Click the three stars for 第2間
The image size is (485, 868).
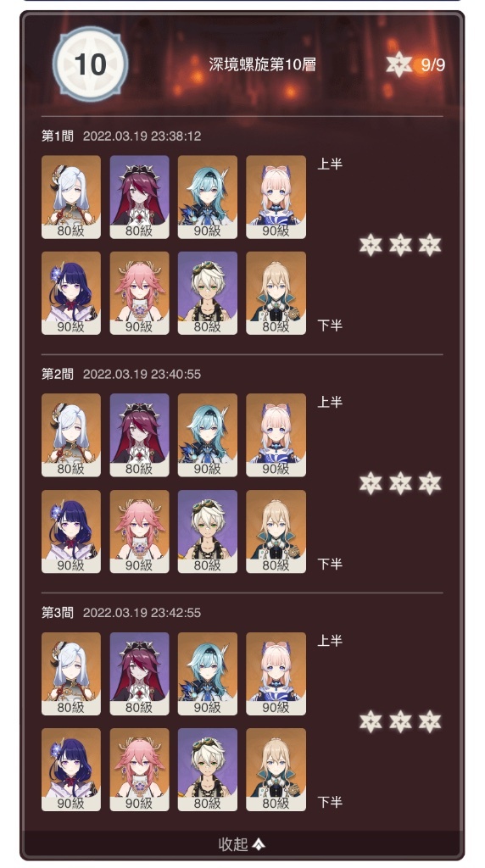[400, 483]
